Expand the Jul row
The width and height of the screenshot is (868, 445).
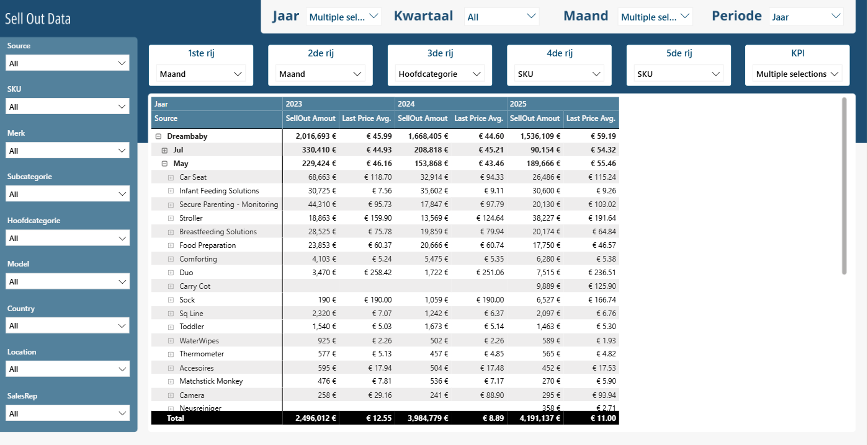164,150
